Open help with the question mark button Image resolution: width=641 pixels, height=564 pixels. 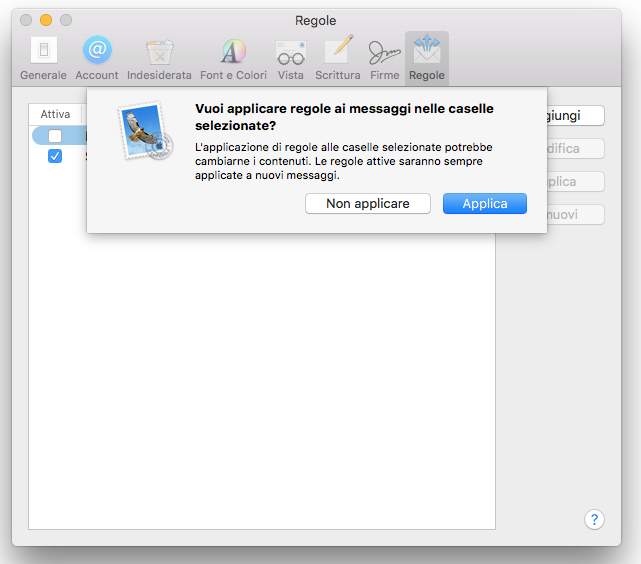pos(594,519)
